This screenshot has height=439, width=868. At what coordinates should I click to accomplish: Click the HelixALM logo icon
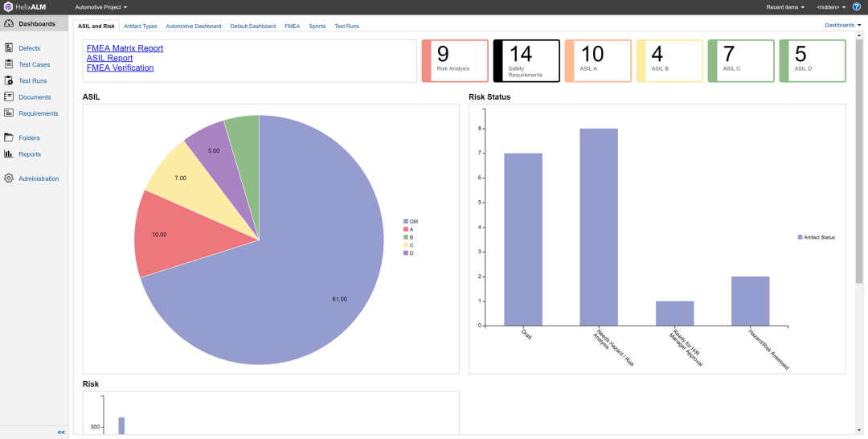coord(8,7)
